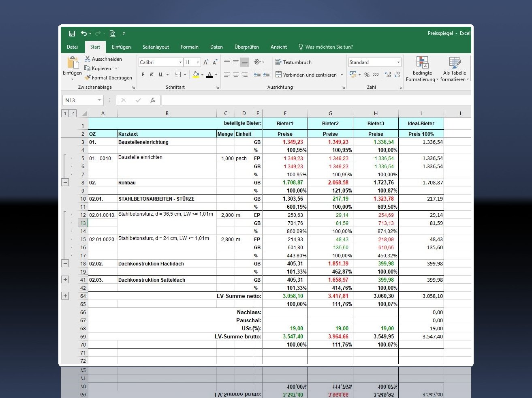Click the insert function fx icon

[153, 100]
